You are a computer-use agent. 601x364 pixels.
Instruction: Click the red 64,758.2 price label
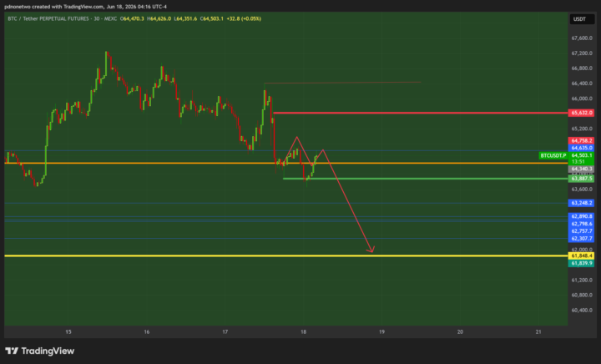pyautogui.click(x=582, y=140)
